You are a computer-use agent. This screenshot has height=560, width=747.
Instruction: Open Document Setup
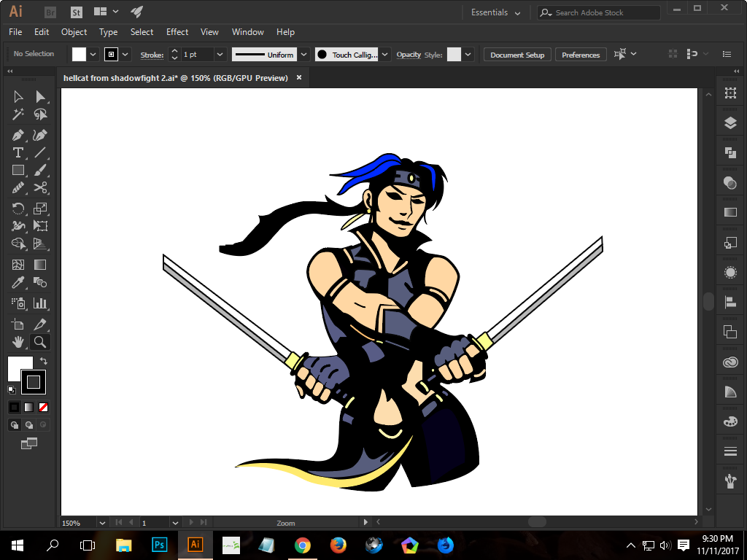516,54
